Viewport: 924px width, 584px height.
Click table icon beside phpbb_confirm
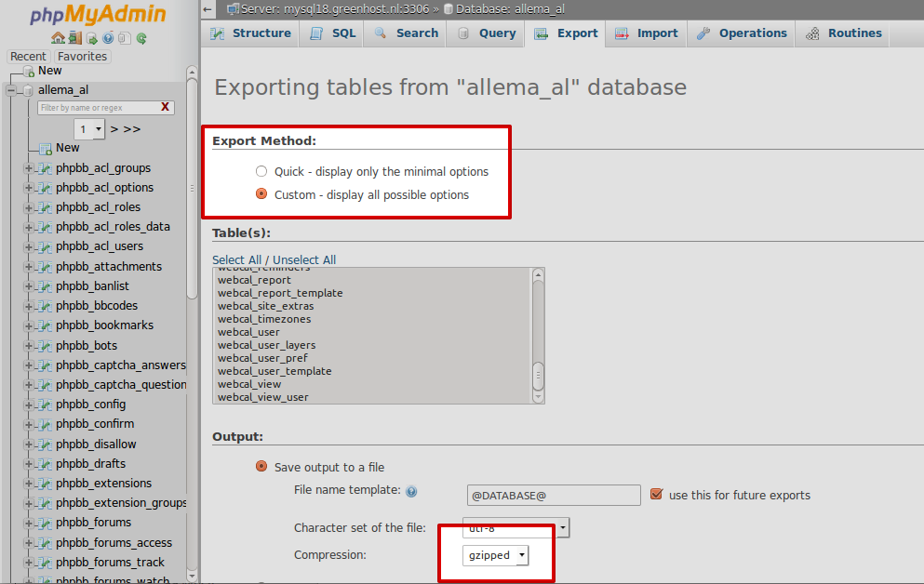click(44, 424)
